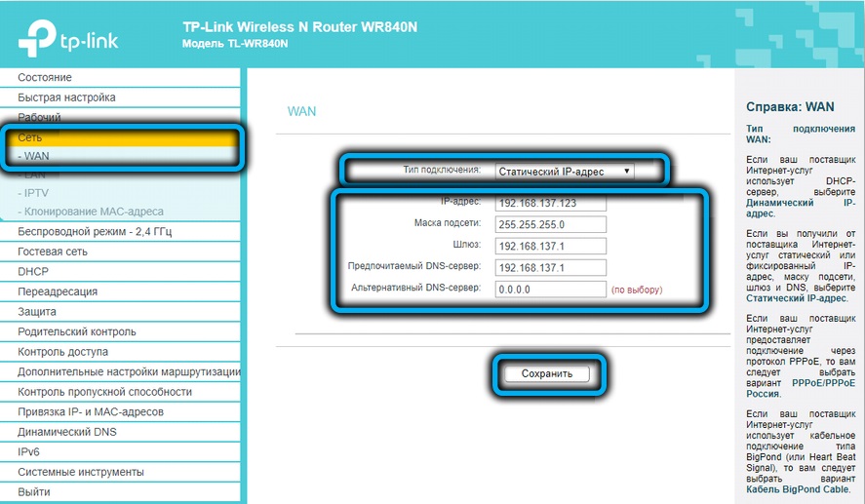This screenshot has width=865, height=504.
Task: Open the Переадресация menu item
Action: [120, 291]
